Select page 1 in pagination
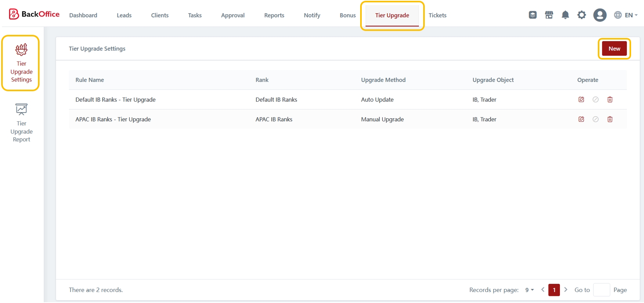Image resolution: width=644 pixels, height=303 pixels. (554, 290)
